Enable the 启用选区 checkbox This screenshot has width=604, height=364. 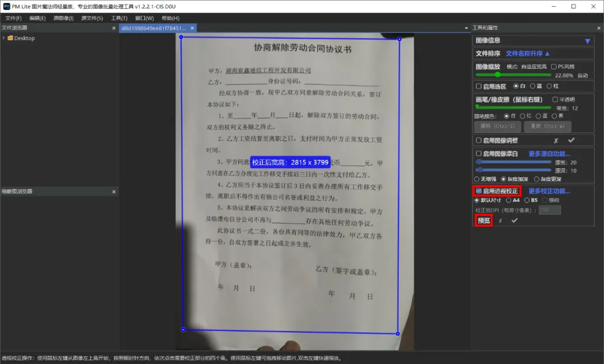[478, 86]
